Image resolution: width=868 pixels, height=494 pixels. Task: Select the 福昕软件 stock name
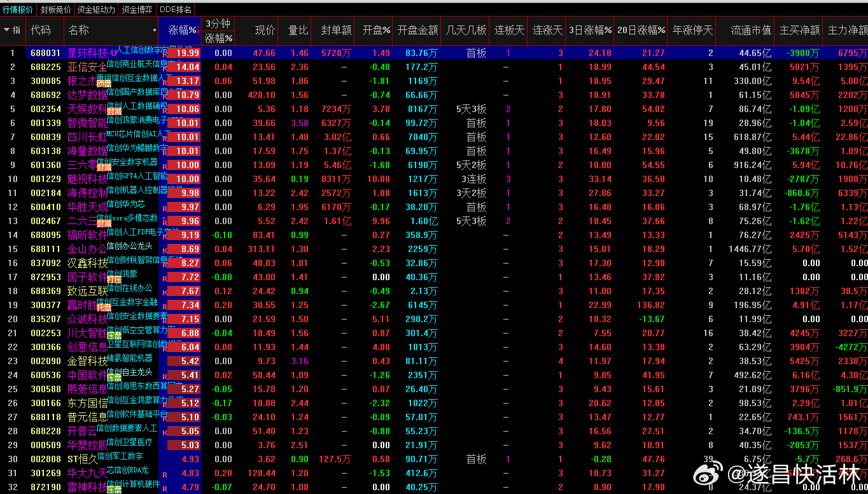point(88,235)
